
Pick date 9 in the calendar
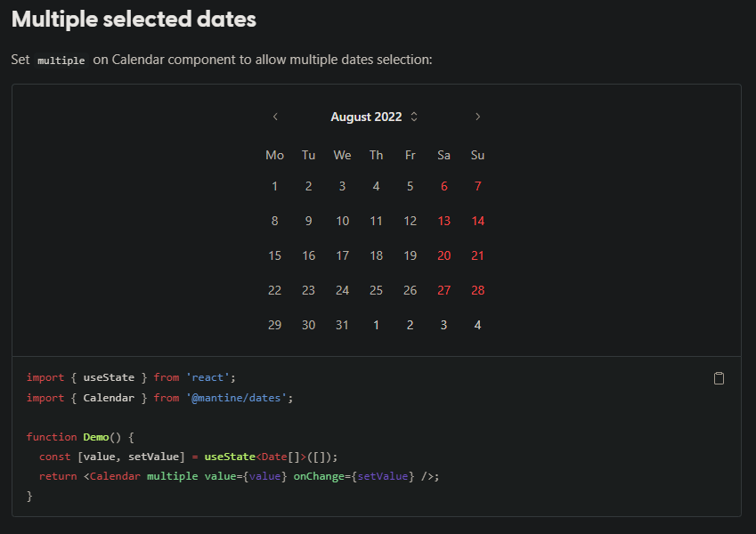(309, 221)
